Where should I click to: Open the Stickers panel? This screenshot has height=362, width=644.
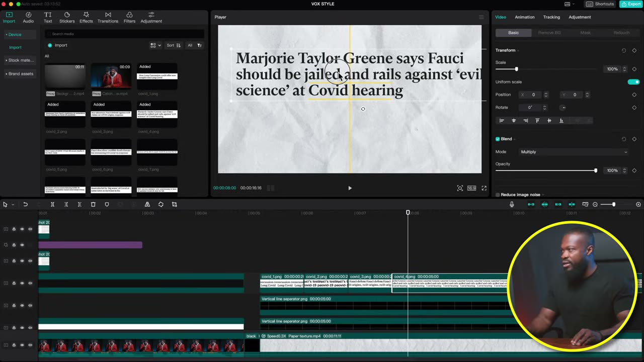coord(67,18)
